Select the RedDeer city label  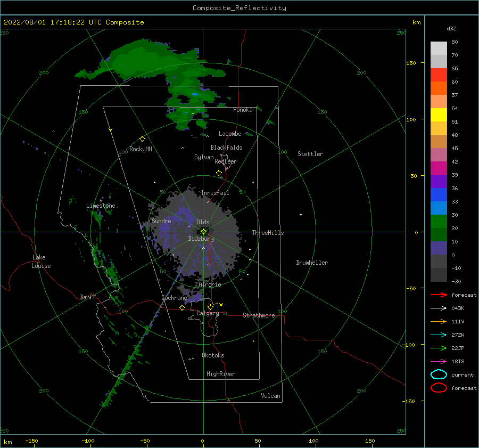[x=226, y=161]
